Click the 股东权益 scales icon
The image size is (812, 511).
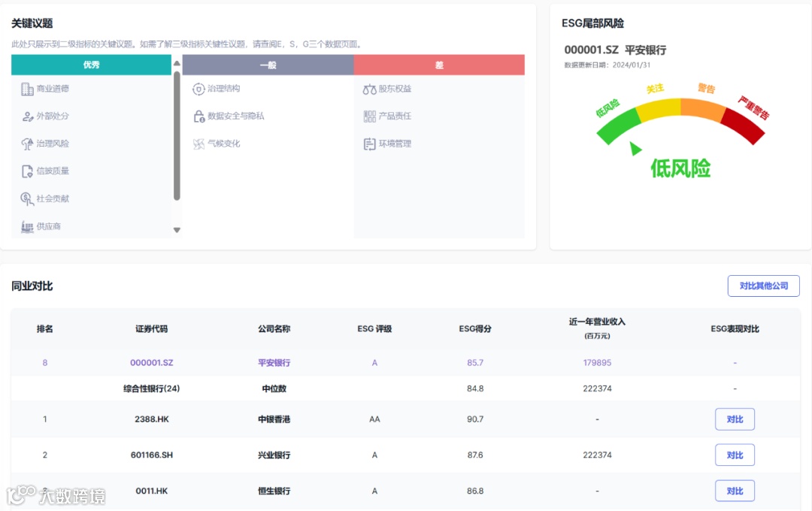pyautogui.click(x=369, y=89)
